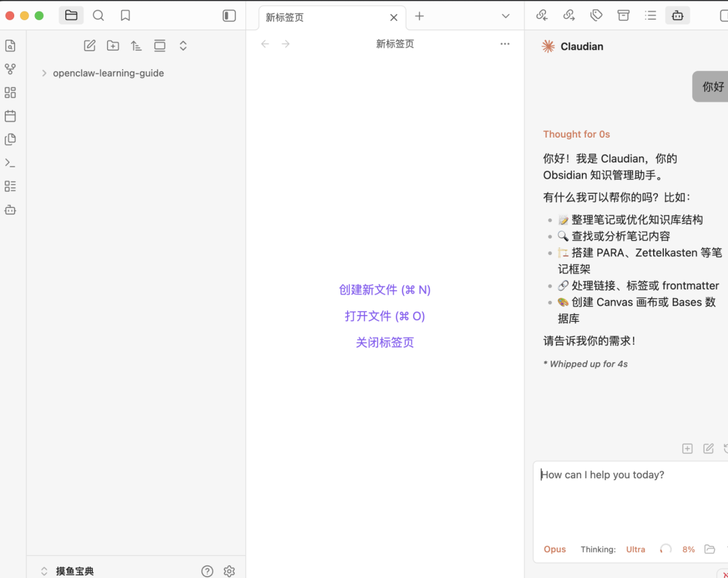Screen dimensions: 728x578
Task: Open the terminal icon in the ribbon
Action: 10,163
